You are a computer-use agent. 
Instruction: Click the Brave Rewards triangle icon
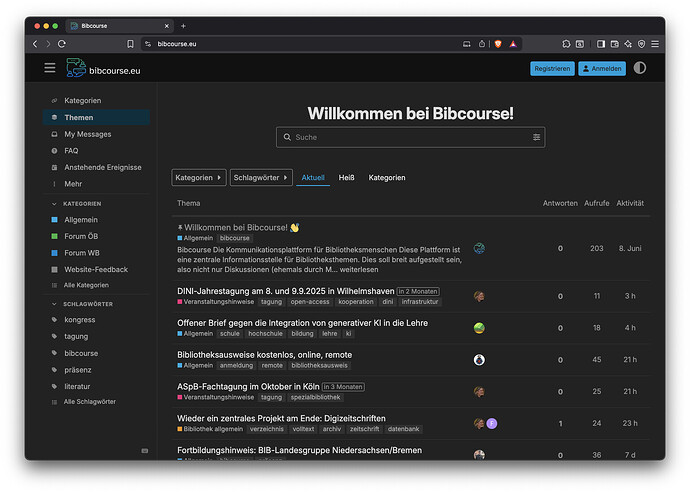coord(513,44)
